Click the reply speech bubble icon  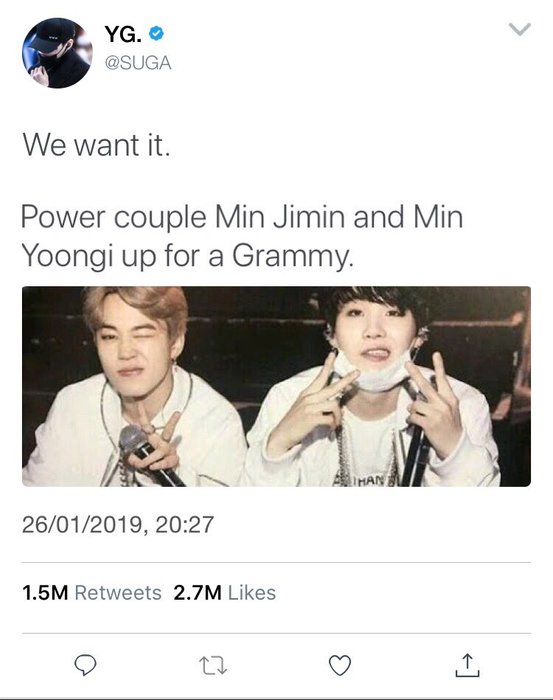point(85,665)
